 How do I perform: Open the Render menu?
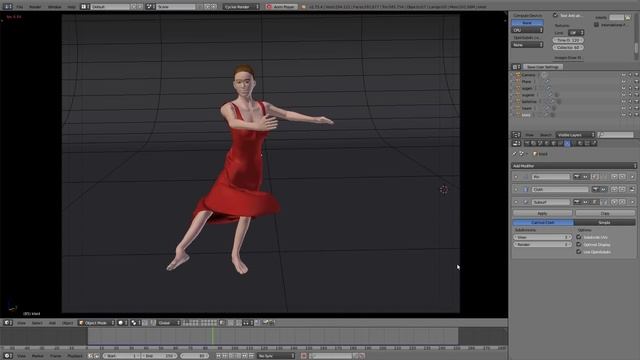tap(36, 7)
